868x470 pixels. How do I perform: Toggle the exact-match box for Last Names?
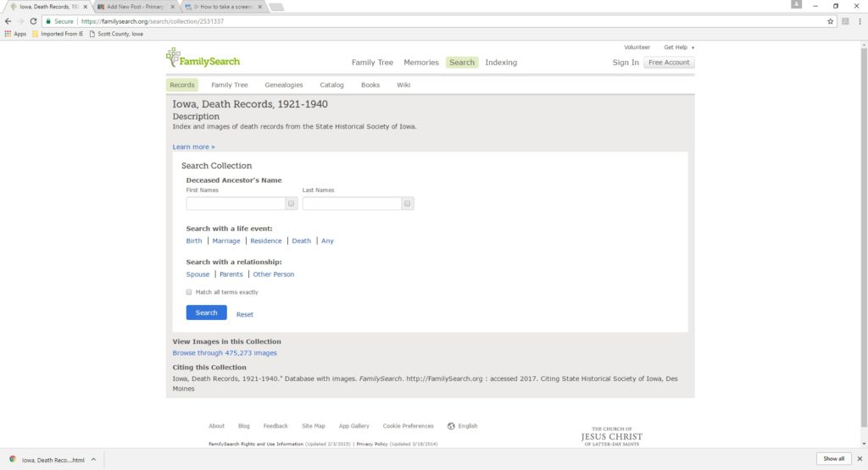pyautogui.click(x=407, y=203)
